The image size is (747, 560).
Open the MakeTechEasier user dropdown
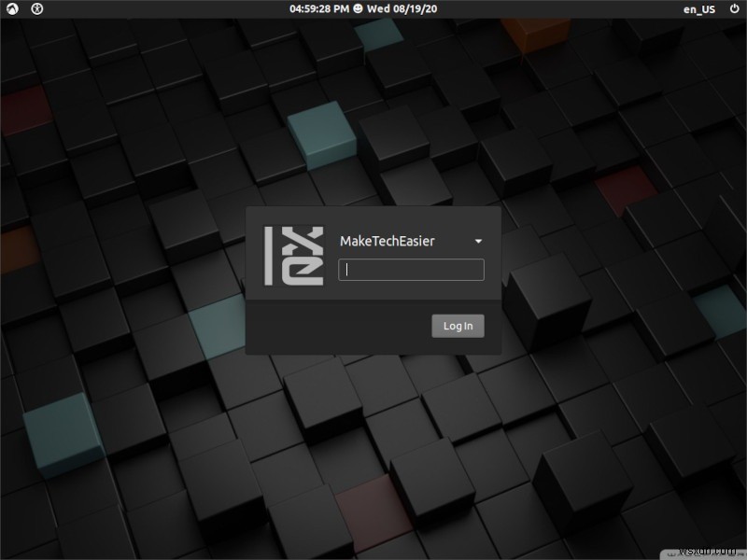pyautogui.click(x=478, y=241)
